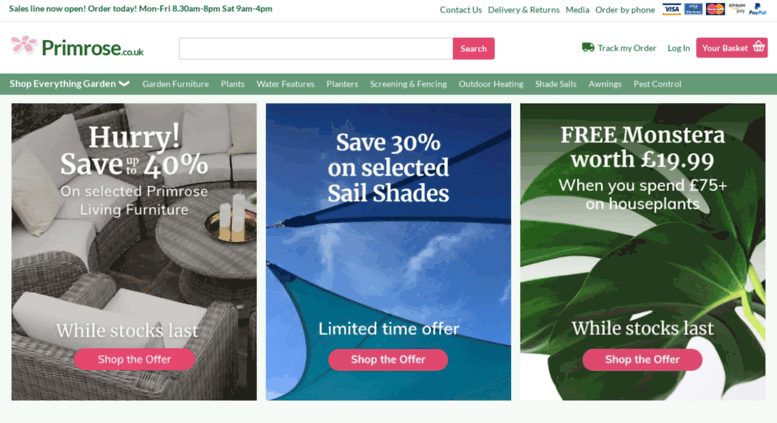Expand the Shop Everything Garden dropdown
This screenshot has width=777, height=423.
click(69, 84)
